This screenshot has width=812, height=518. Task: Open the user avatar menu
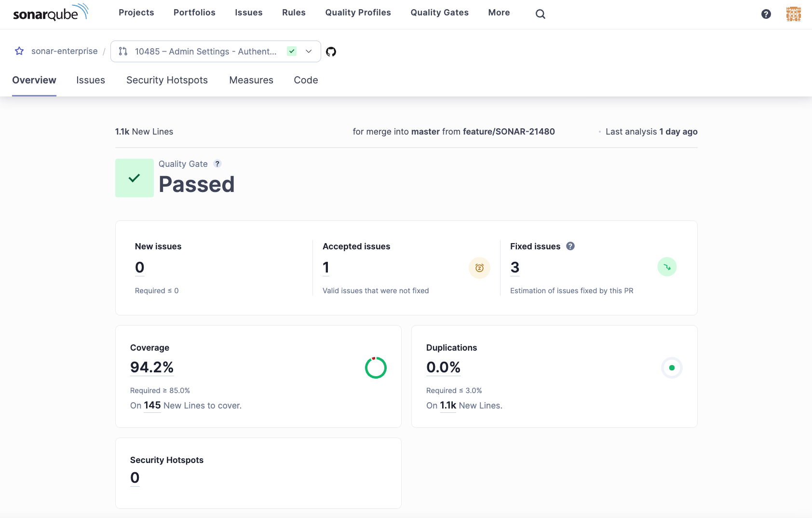point(793,14)
